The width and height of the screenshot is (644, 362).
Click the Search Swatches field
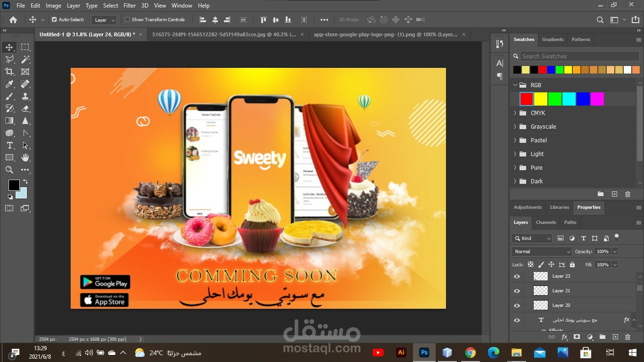tap(579, 56)
